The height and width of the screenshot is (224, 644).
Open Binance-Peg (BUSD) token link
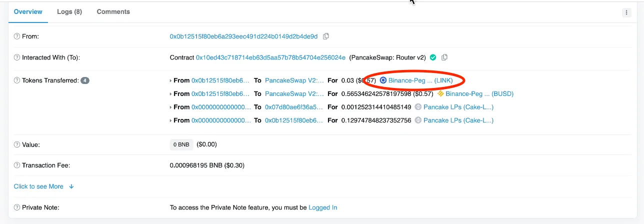[479, 94]
